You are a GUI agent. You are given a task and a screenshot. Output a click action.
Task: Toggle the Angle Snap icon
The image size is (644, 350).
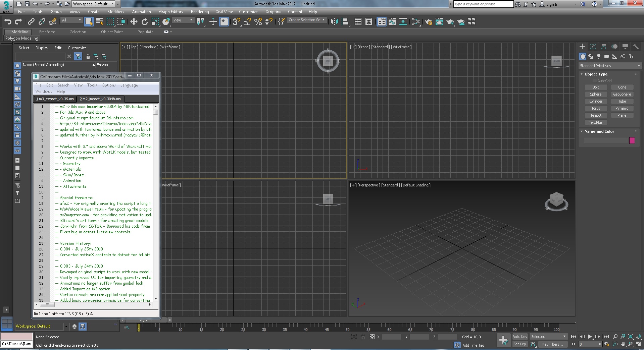(x=247, y=22)
